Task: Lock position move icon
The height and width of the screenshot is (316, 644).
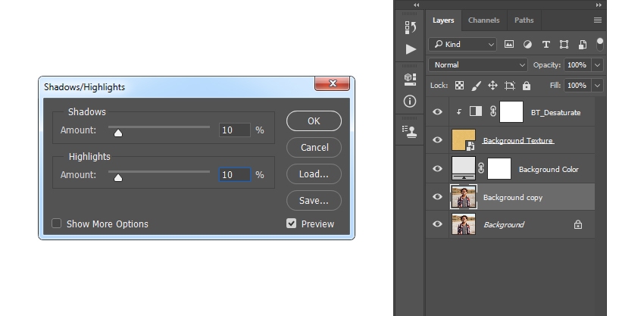Action: click(x=492, y=86)
